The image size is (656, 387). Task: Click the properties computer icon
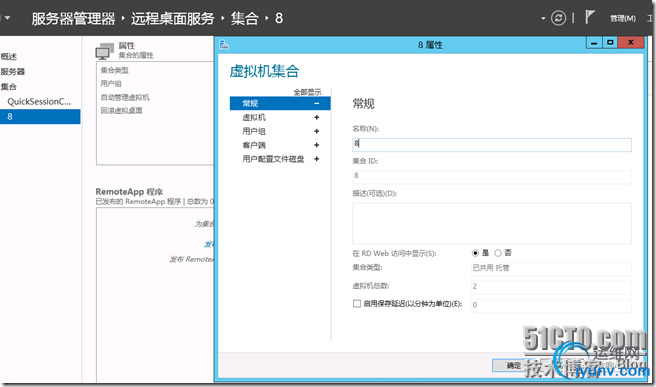[104, 51]
